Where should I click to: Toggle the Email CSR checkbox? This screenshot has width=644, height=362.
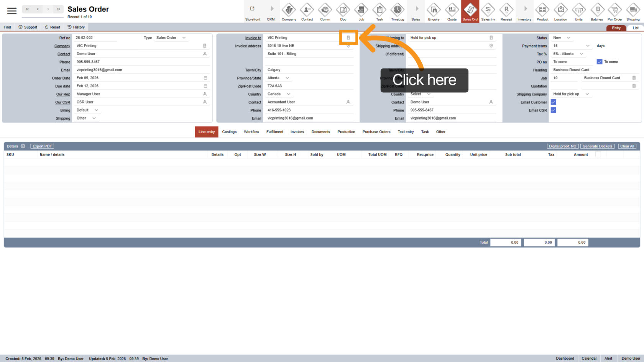(x=554, y=110)
